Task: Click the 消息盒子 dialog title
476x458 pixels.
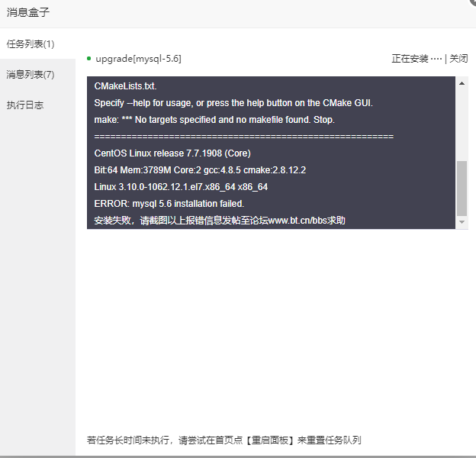Action: [28, 12]
